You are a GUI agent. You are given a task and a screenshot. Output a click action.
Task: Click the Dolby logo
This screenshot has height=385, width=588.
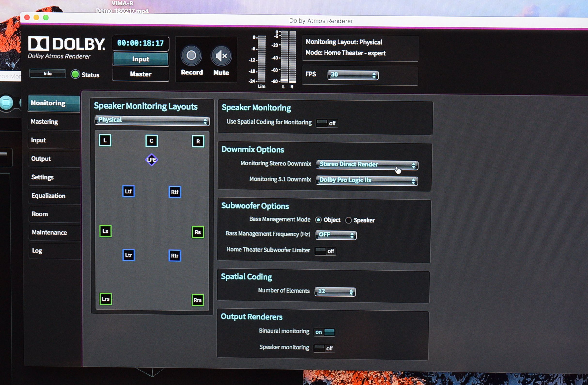click(x=67, y=44)
